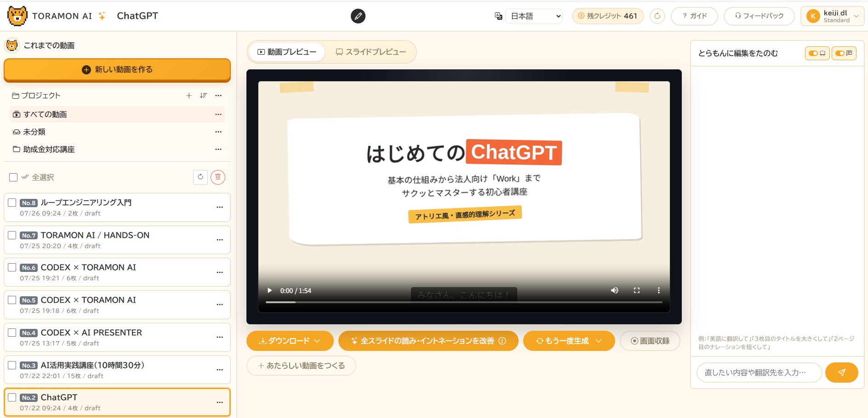This screenshot has width=868, height=418.
Task: Check the box for No.8 ループエンジニアリング入門
Action: point(12,203)
